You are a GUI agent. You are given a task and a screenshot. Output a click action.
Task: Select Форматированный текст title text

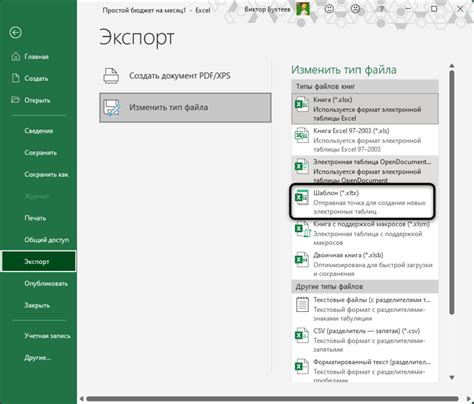(372, 362)
